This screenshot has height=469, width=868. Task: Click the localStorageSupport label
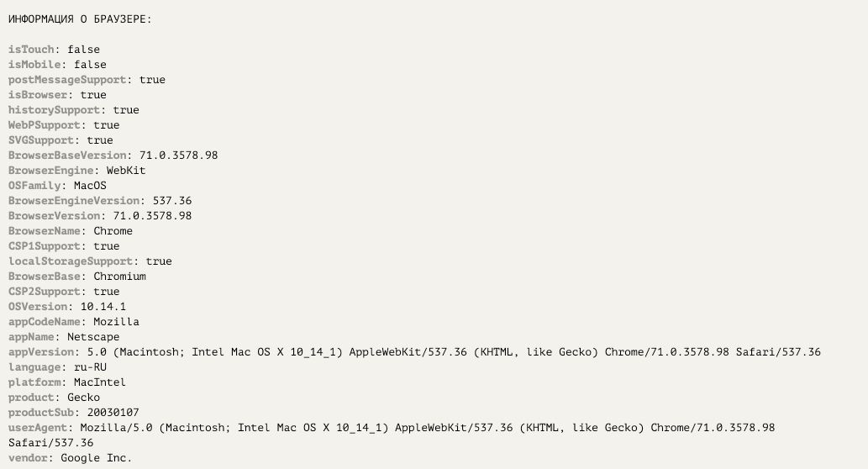[x=71, y=261]
